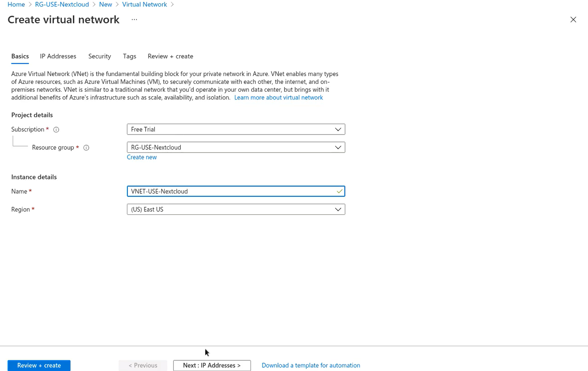Click the Name field label
588x371 pixels.
click(19, 191)
